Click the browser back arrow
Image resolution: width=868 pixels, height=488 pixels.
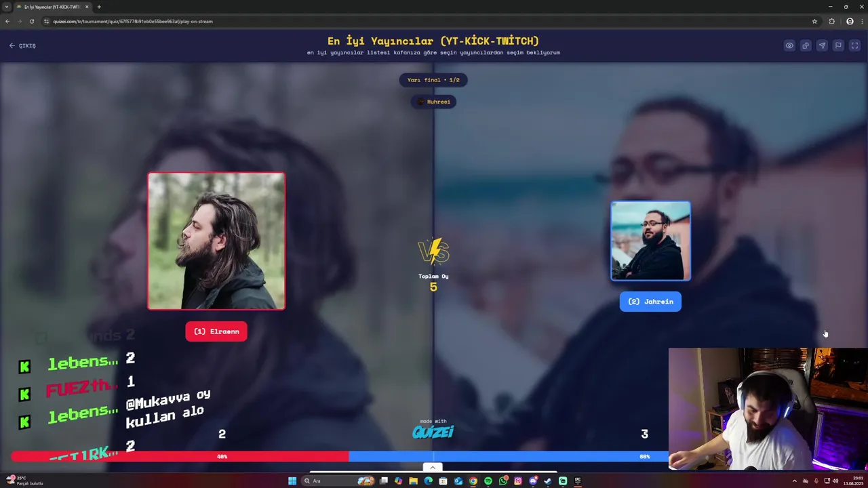7,21
